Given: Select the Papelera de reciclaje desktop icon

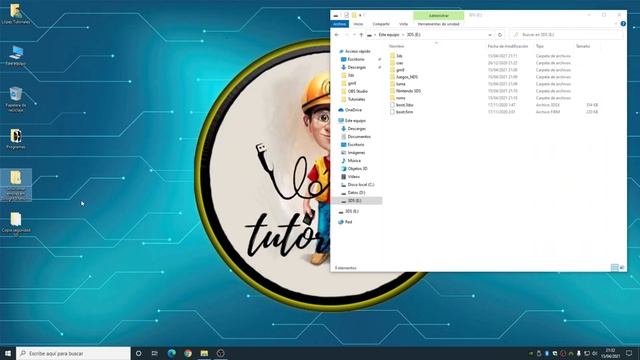Looking at the screenshot, I should 16,99.
